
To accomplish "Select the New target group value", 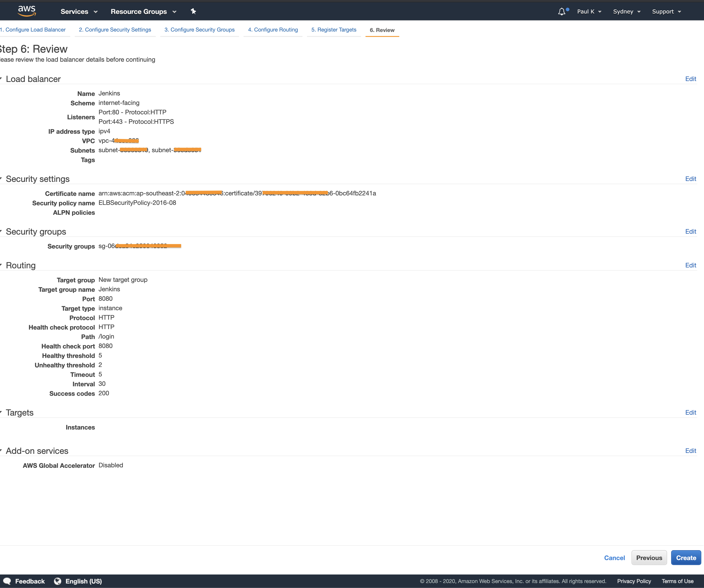I will 123,280.
